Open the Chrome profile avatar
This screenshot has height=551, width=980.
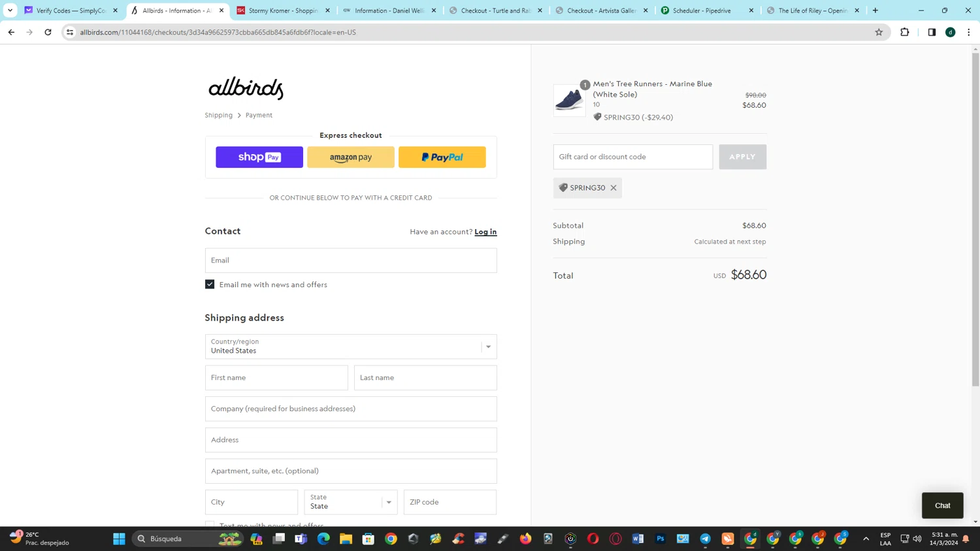point(951,32)
